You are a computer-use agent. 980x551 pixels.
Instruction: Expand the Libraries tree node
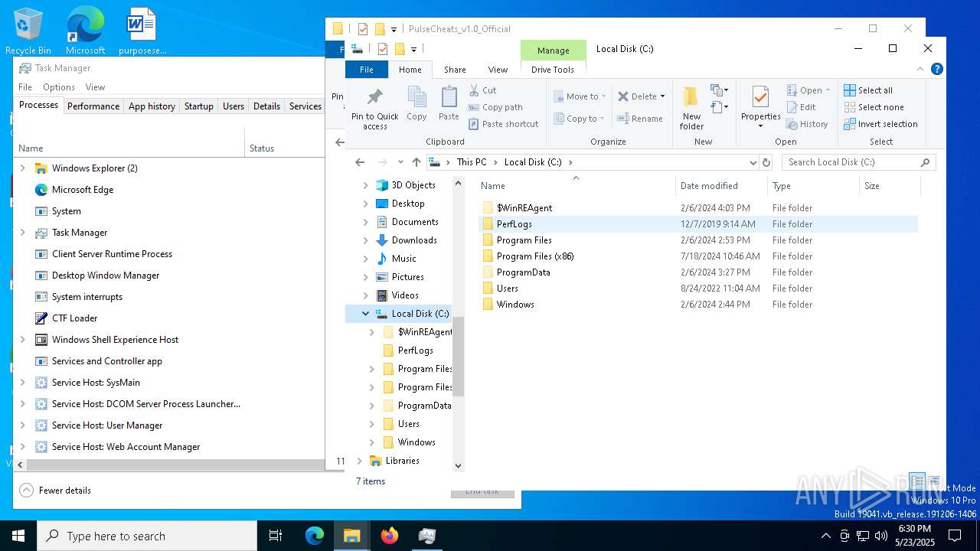359,461
